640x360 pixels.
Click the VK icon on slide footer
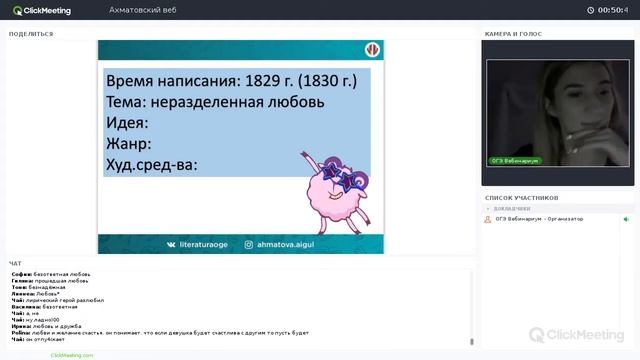171,244
